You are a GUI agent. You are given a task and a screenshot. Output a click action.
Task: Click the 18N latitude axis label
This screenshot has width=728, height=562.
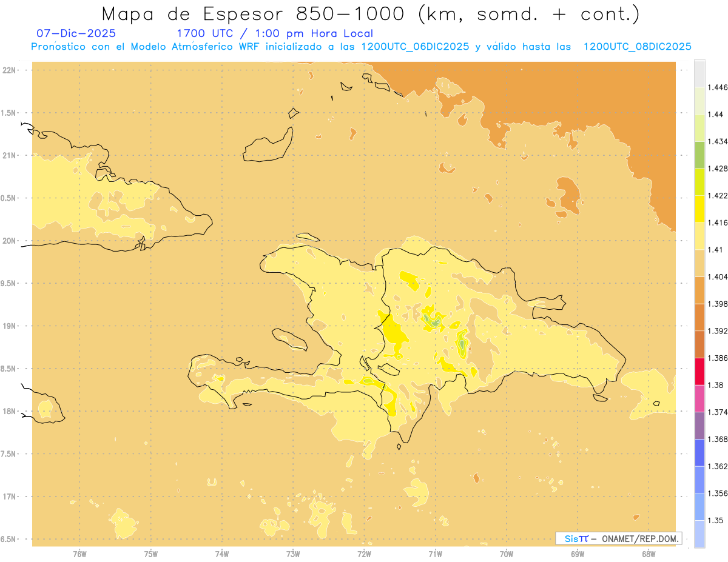point(10,411)
